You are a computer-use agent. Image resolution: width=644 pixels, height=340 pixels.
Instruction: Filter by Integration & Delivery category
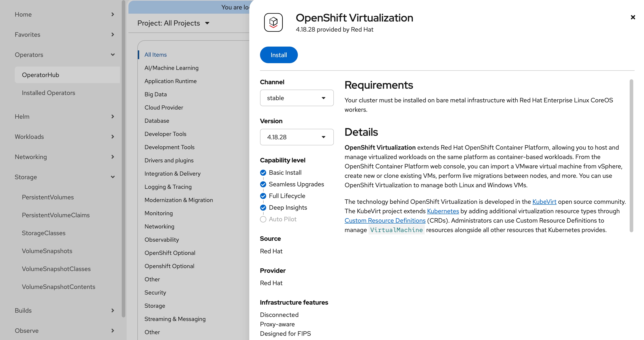point(173,174)
